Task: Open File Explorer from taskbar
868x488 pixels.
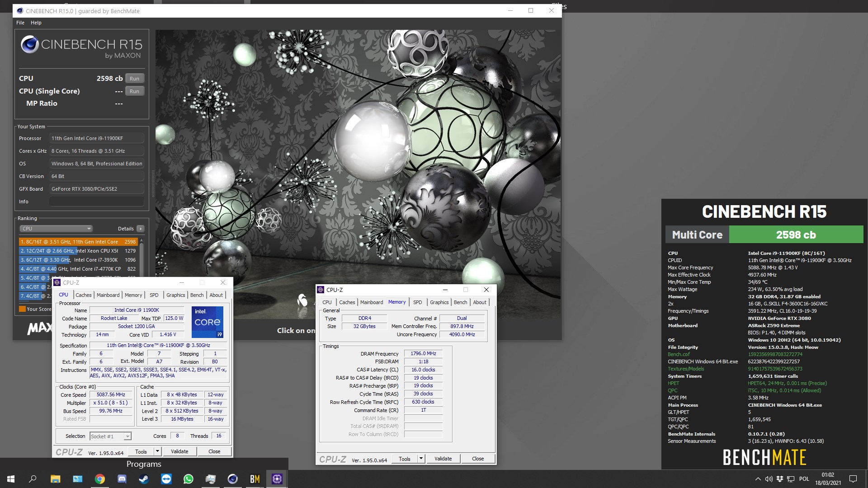Action: click(x=55, y=479)
